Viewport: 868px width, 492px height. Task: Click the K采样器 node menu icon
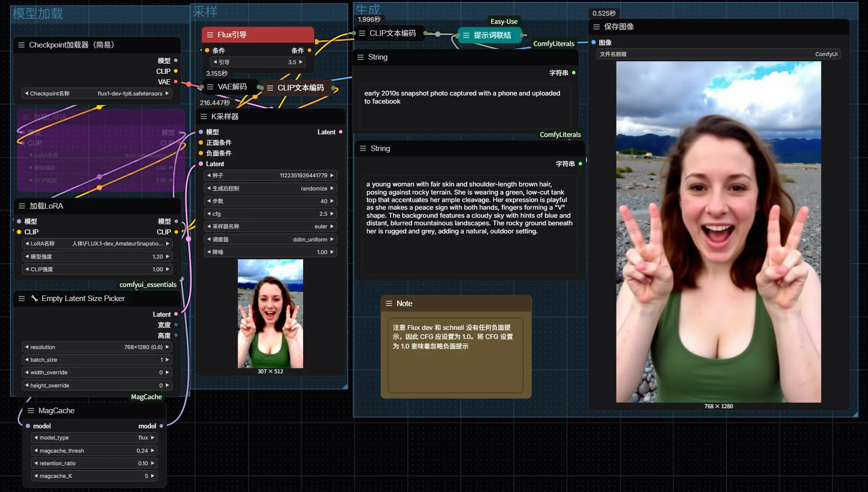tap(204, 117)
